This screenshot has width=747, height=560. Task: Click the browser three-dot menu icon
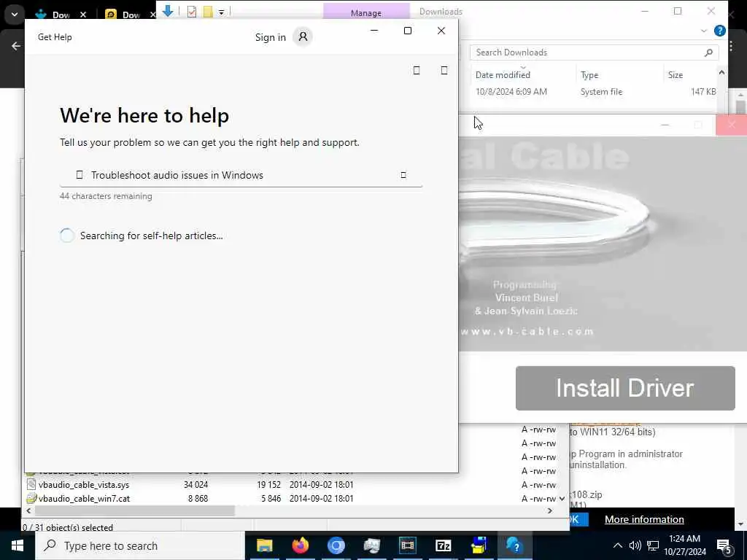pos(731,46)
